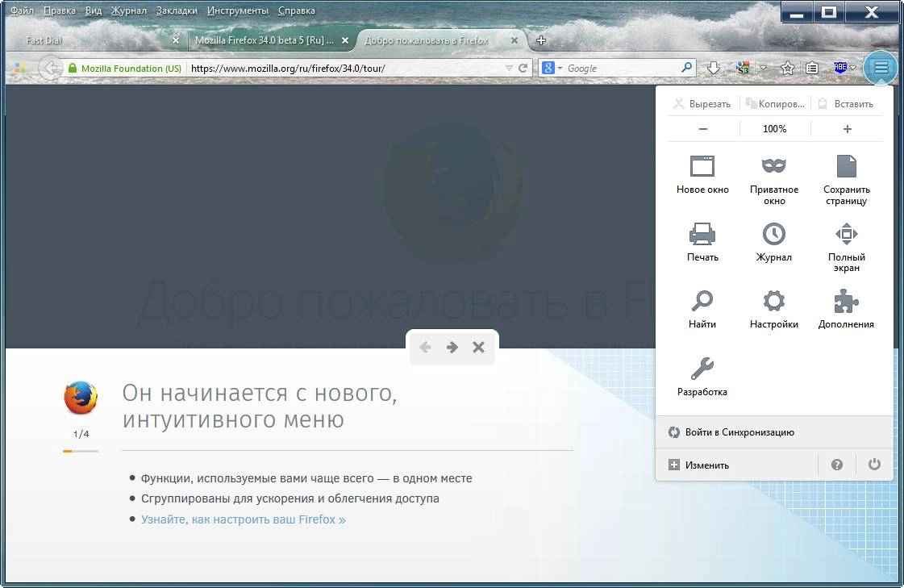The height and width of the screenshot is (588, 904).
Task: Click the tour previous arrow
Action: tap(426, 347)
